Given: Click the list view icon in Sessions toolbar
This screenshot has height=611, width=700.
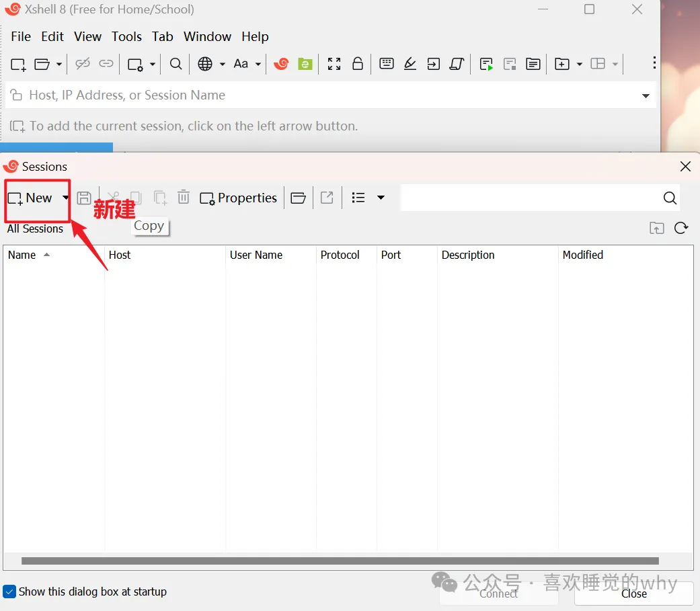Looking at the screenshot, I should 358,198.
